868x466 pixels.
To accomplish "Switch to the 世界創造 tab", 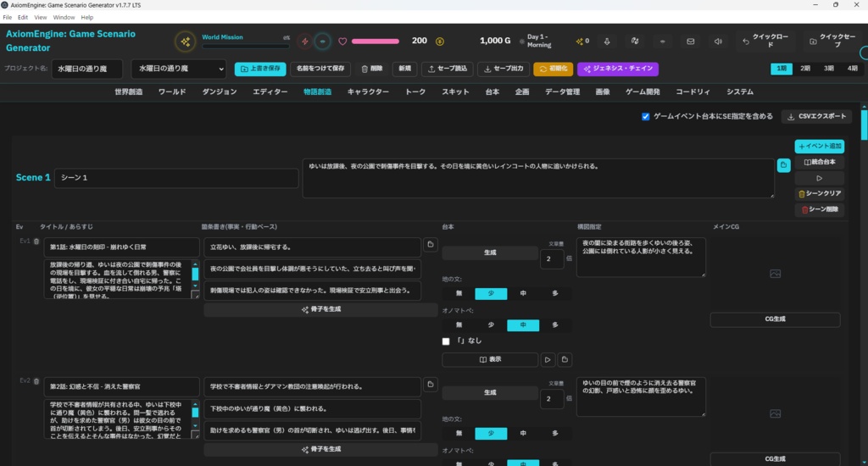I will pos(129,92).
